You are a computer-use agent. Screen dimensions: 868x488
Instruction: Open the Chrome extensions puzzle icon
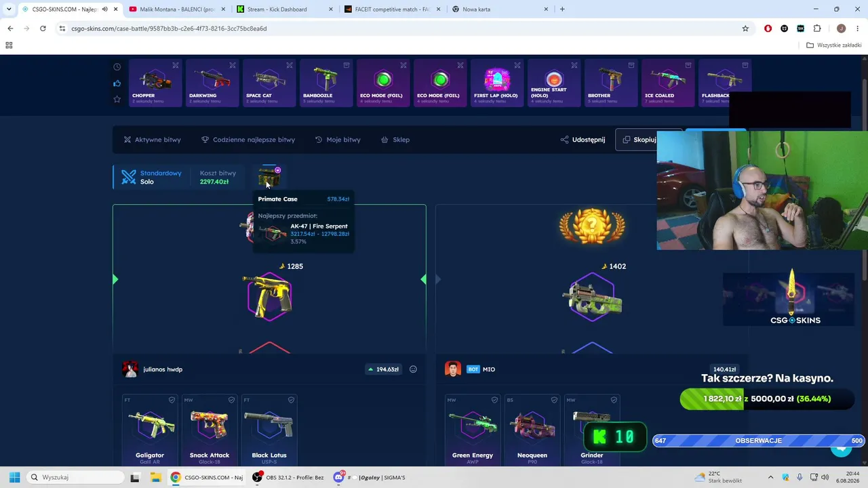click(817, 28)
